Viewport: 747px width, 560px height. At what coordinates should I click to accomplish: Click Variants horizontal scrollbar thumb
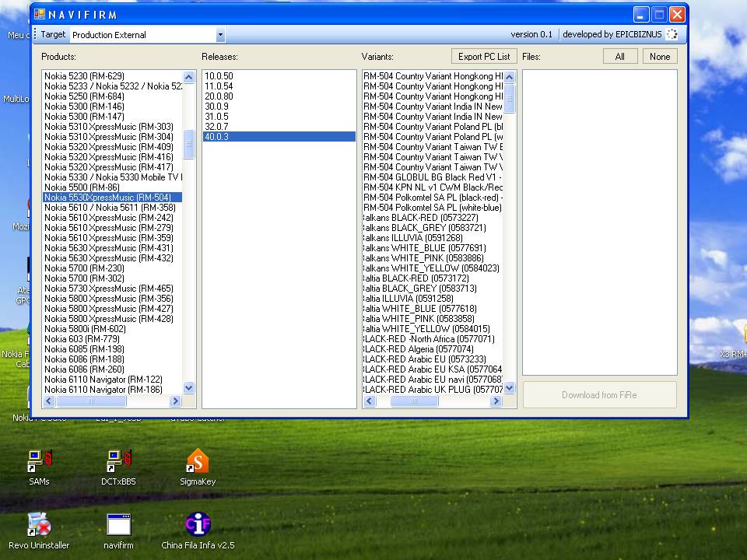click(414, 401)
